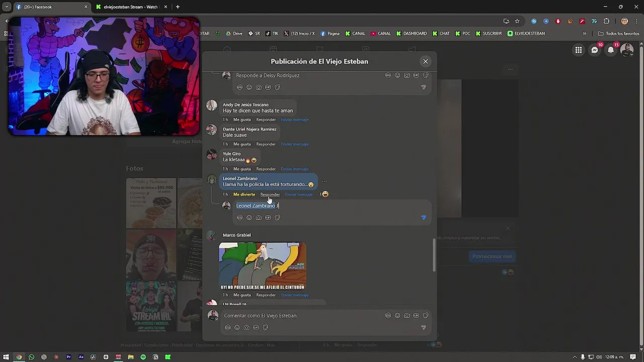Click the Promocionar reel button
The height and width of the screenshot is (362, 644).
(492, 256)
